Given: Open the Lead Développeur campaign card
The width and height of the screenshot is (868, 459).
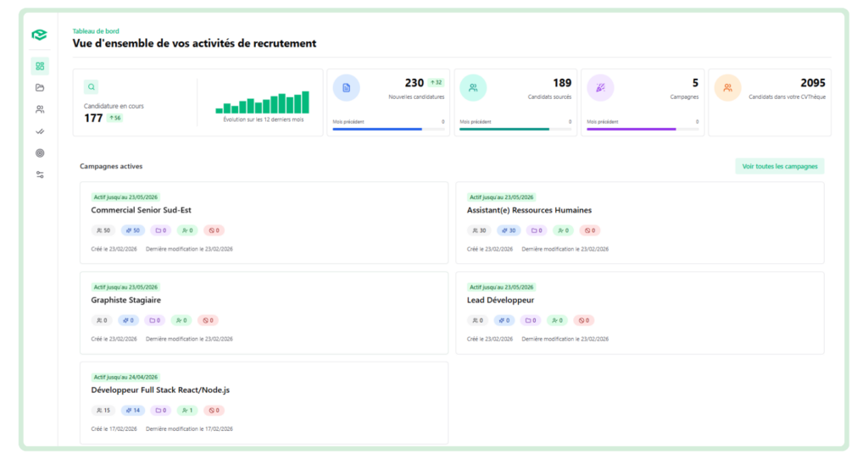Looking at the screenshot, I should pyautogui.click(x=500, y=300).
